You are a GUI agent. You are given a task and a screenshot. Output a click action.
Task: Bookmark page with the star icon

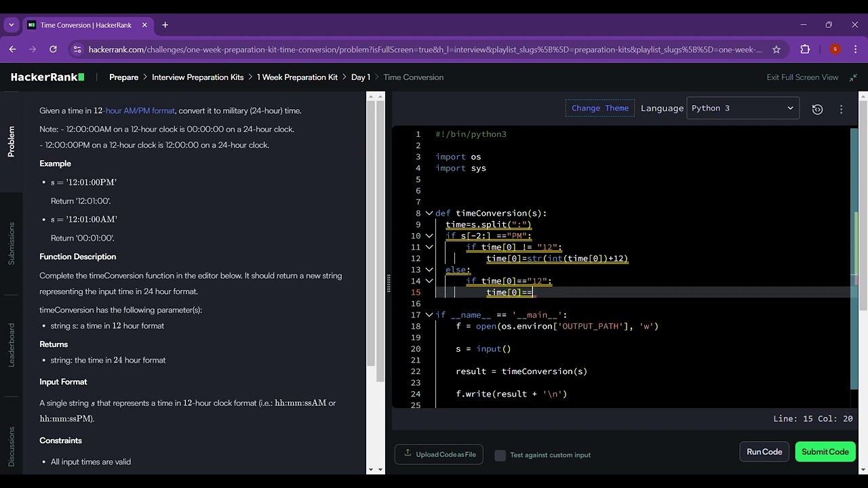coord(776,49)
